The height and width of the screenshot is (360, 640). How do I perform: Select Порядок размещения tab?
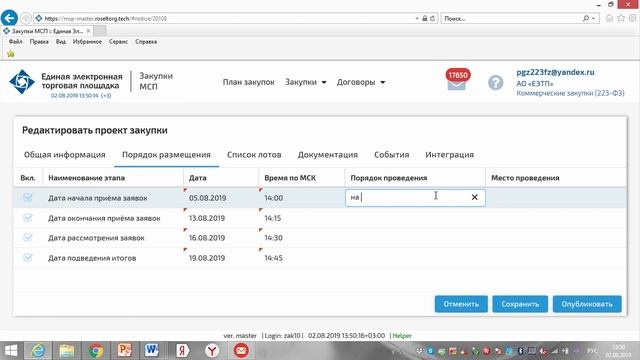tap(166, 155)
